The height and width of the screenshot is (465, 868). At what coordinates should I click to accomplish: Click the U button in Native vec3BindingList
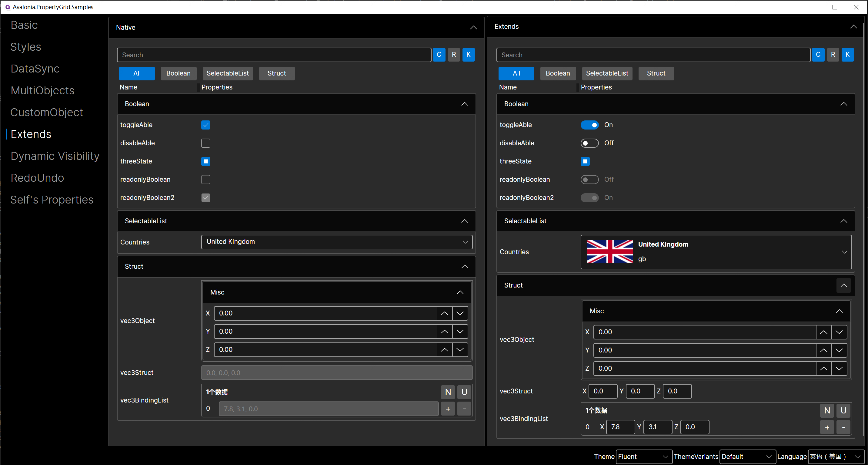click(x=464, y=392)
